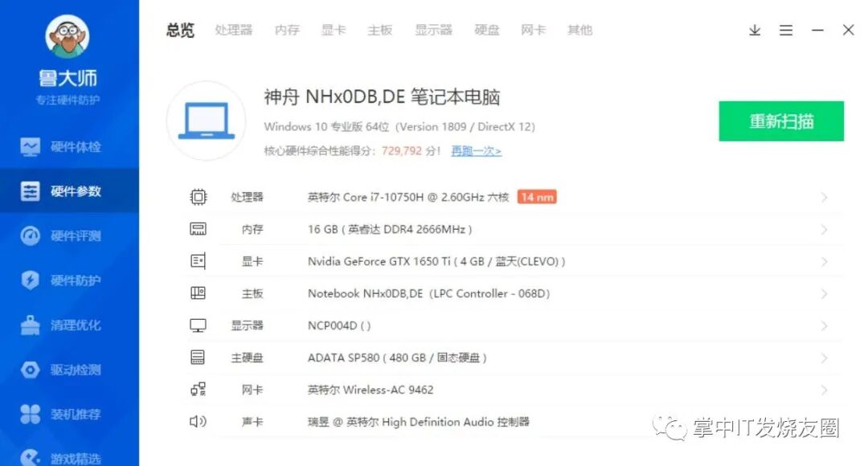The width and height of the screenshot is (868, 466).
Task: Switch to the 网卡 tab
Action: point(533,30)
